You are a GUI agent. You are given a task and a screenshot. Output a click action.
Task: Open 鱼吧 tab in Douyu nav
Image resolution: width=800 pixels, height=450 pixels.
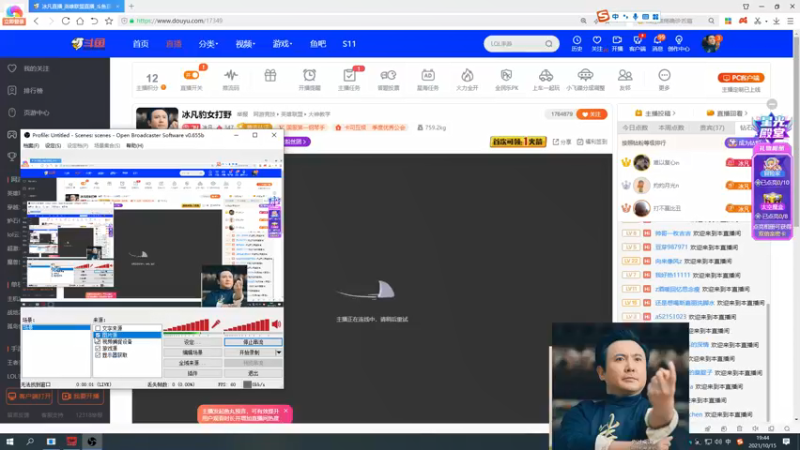coord(317,44)
